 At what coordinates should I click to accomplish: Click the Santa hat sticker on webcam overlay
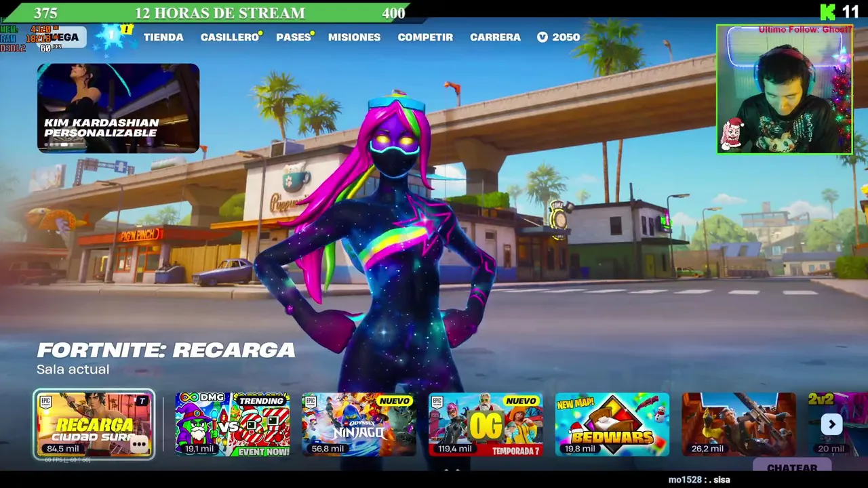[x=732, y=134]
